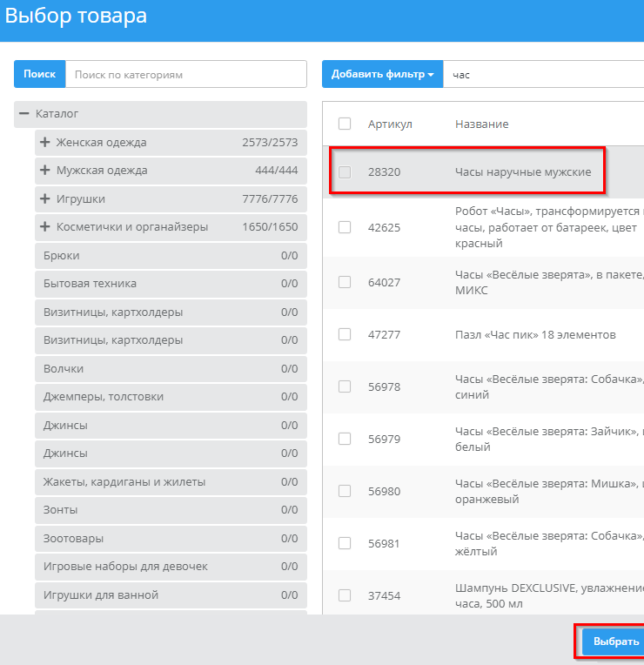644x665 pixels.
Task: Open the Часы наручные мужские product row
Action: coord(523,172)
